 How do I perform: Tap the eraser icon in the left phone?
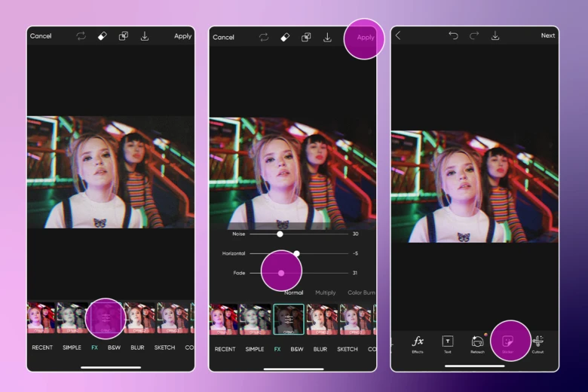[103, 36]
